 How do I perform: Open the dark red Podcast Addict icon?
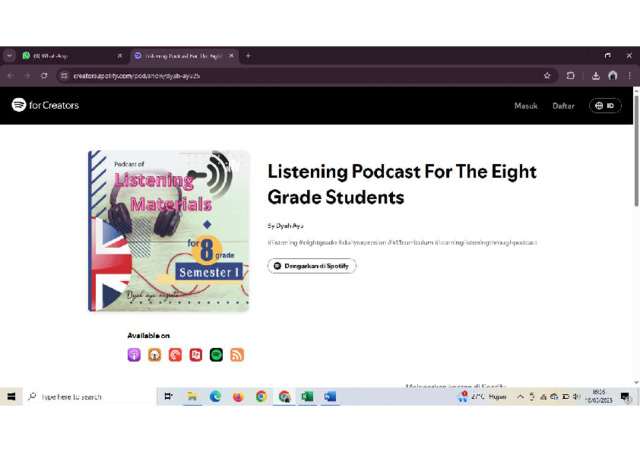coord(196,355)
